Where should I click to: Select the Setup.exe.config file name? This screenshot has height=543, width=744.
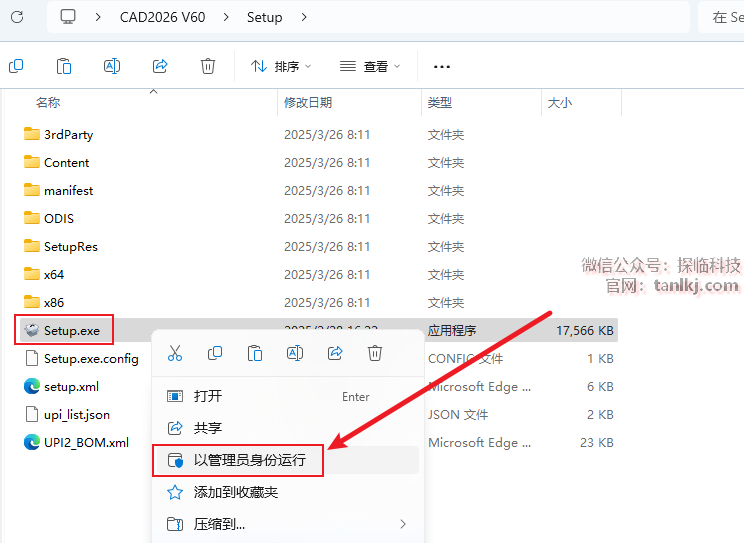pyautogui.click(x=91, y=358)
